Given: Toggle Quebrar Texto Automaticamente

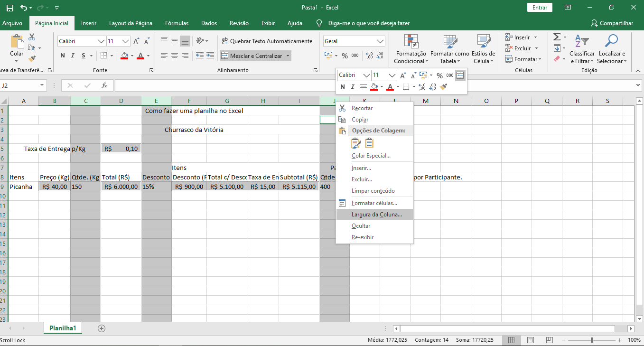Looking at the screenshot, I should (267, 41).
